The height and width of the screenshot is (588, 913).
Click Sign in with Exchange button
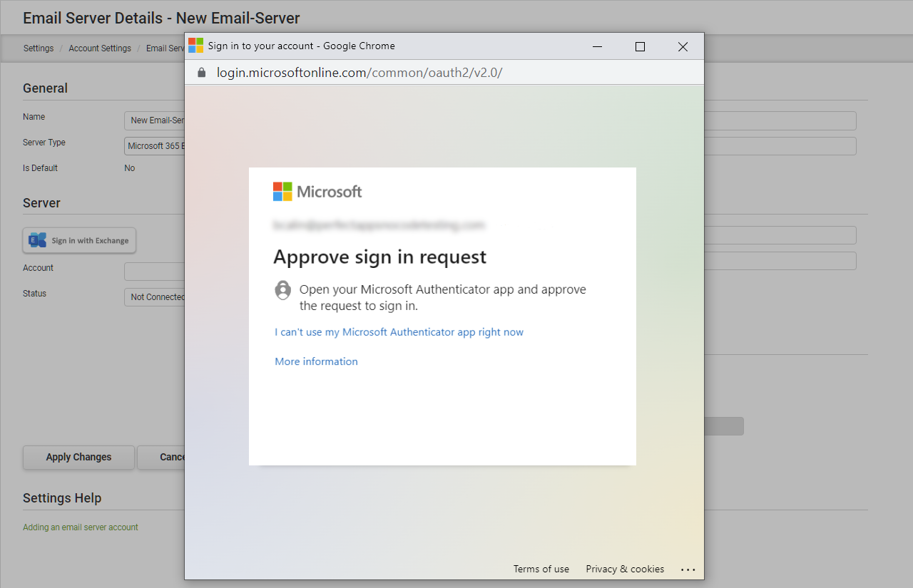79,240
